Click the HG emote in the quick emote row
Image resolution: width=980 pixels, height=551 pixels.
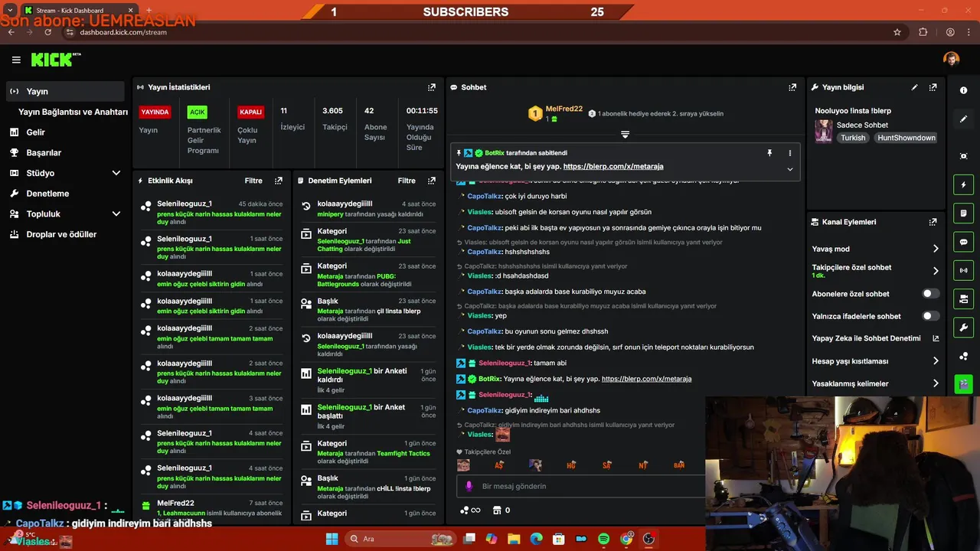[571, 465]
